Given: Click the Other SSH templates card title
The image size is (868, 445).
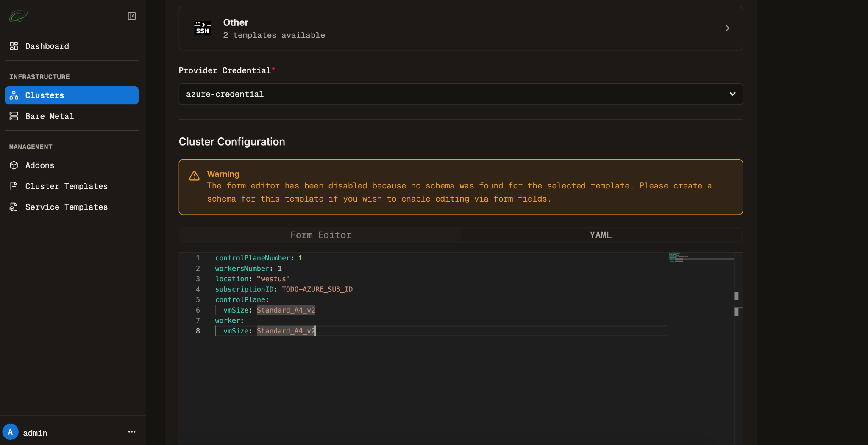Looking at the screenshot, I should tap(236, 22).
